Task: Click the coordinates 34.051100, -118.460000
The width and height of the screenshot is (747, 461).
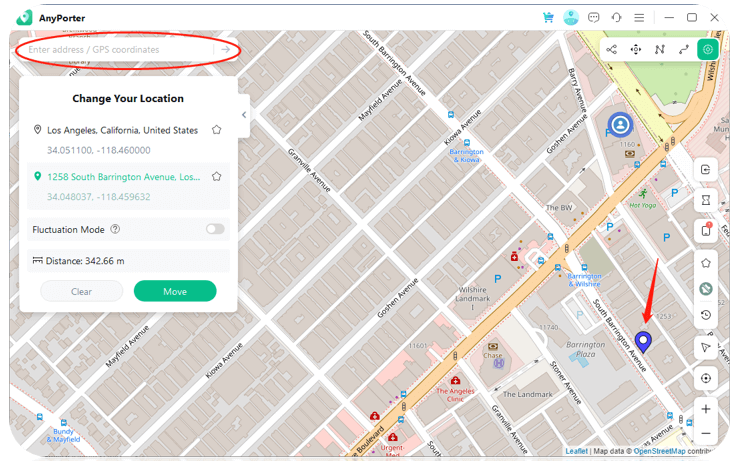Action: pyautogui.click(x=99, y=150)
